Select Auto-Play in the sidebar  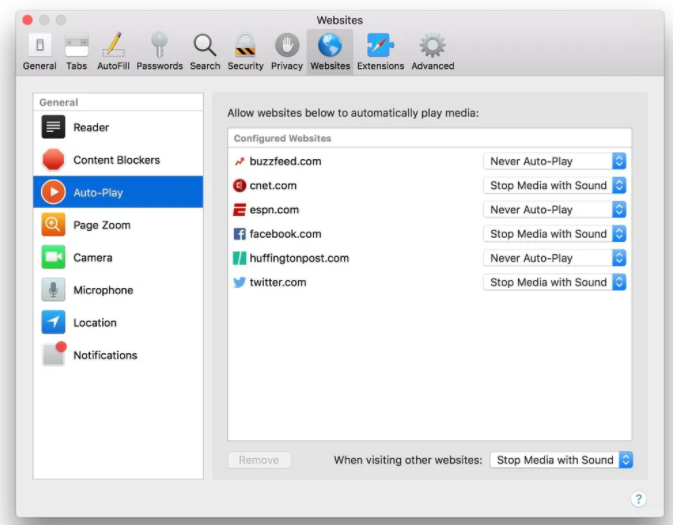[118, 192]
